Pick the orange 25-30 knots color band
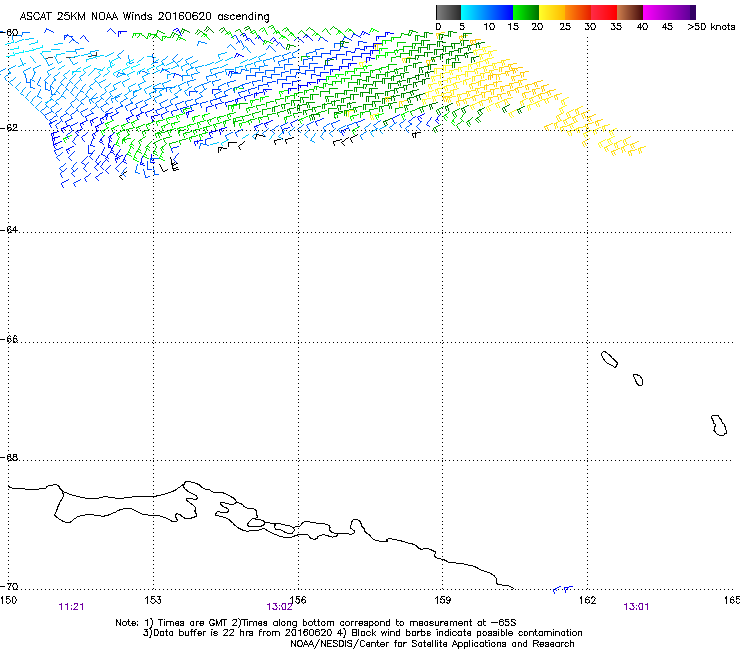740x650 pixels. (x=578, y=12)
